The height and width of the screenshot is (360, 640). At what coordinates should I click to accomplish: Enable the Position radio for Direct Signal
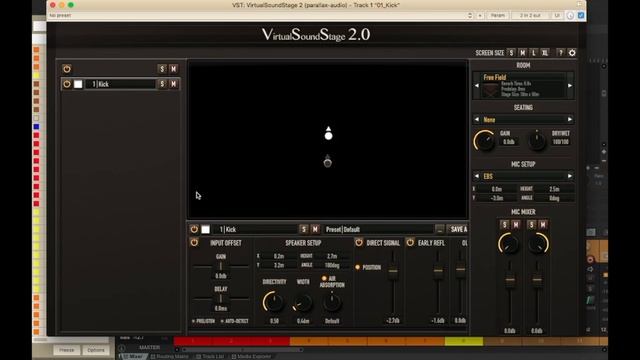[358, 267]
